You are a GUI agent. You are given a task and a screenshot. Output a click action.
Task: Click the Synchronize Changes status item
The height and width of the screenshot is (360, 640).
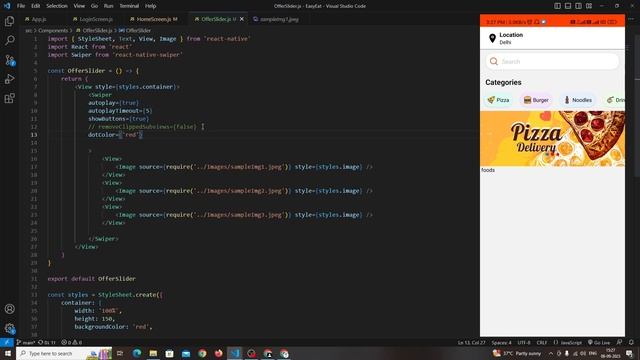(47, 342)
